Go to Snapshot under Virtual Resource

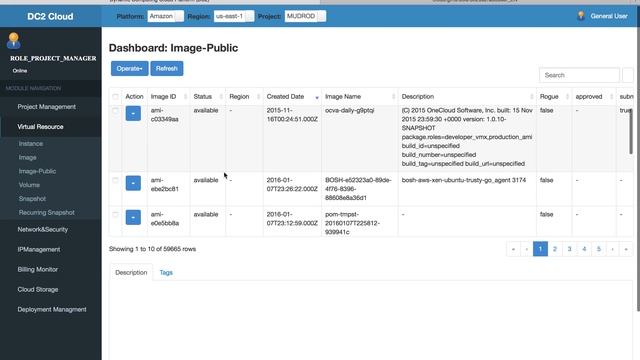click(x=32, y=199)
